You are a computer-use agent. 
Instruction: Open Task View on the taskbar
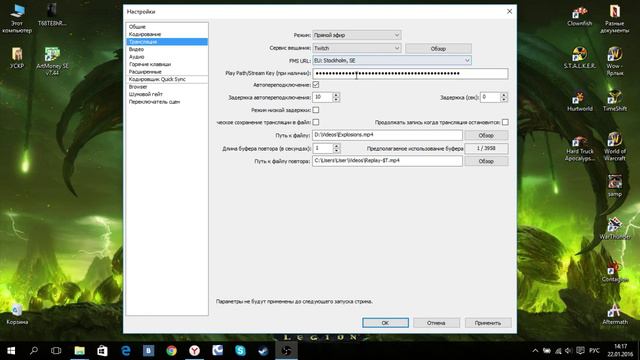pos(56,351)
